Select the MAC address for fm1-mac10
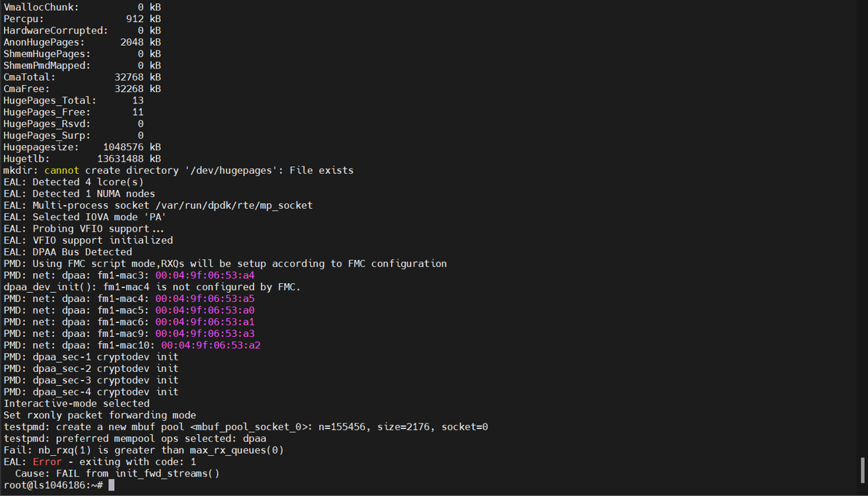The width and height of the screenshot is (868, 496). point(210,345)
